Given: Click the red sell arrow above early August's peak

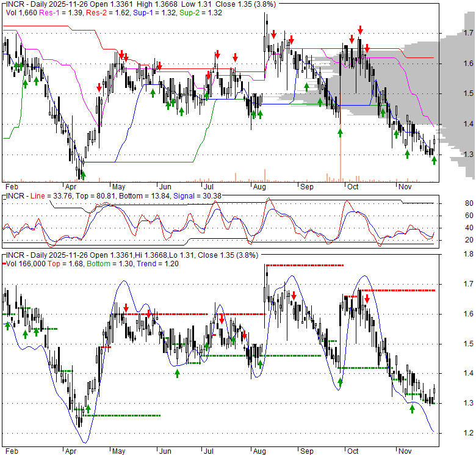Looking at the screenshot, I should coord(274,34).
